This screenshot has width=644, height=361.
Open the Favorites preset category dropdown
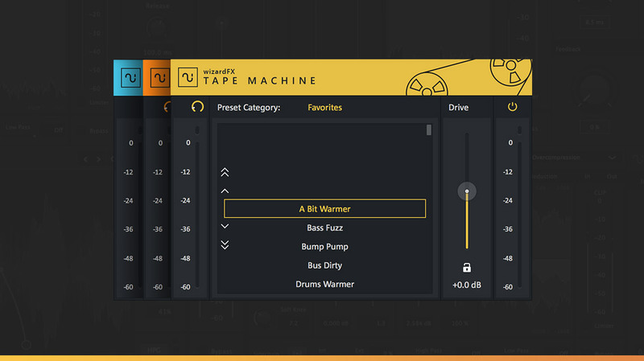pyautogui.click(x=324, y=107)
